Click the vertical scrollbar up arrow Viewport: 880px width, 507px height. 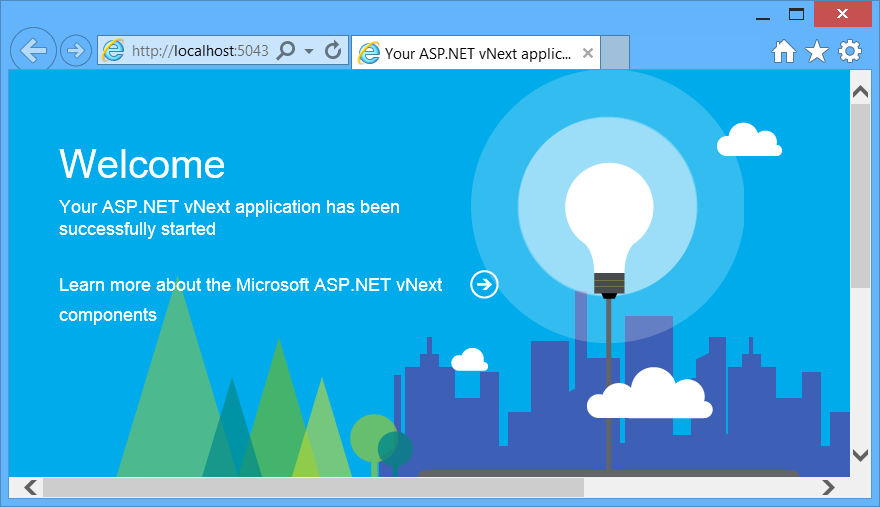[860, 92]
